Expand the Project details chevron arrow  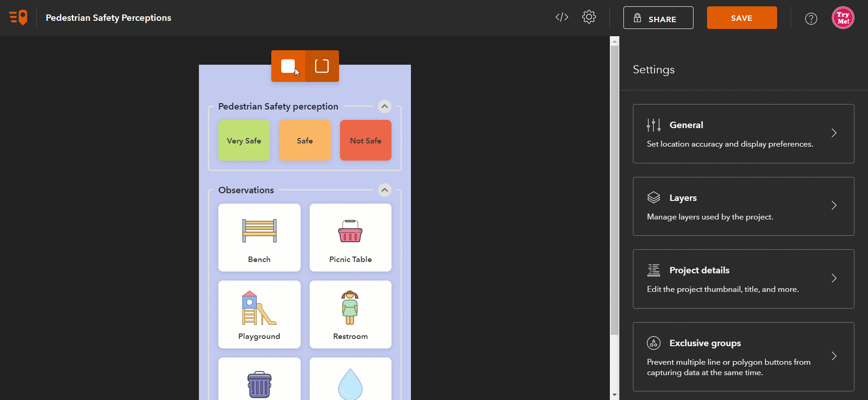coord(834,278)
